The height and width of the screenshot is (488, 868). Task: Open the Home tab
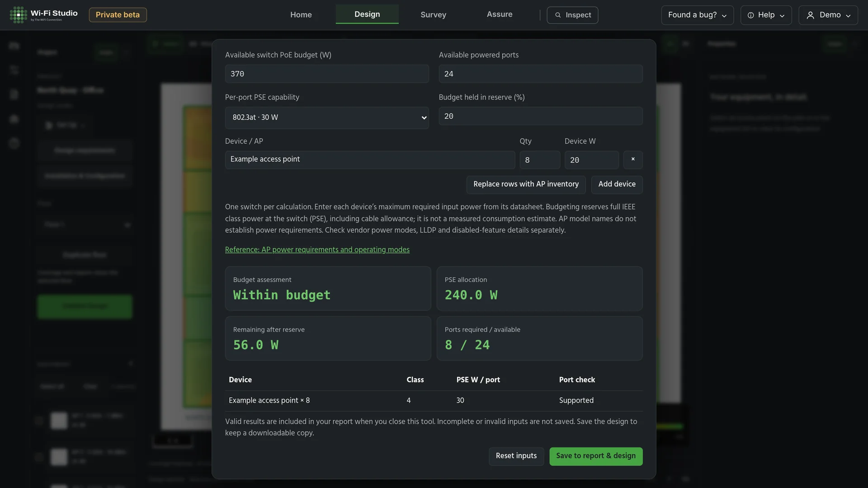click(301, 15)
